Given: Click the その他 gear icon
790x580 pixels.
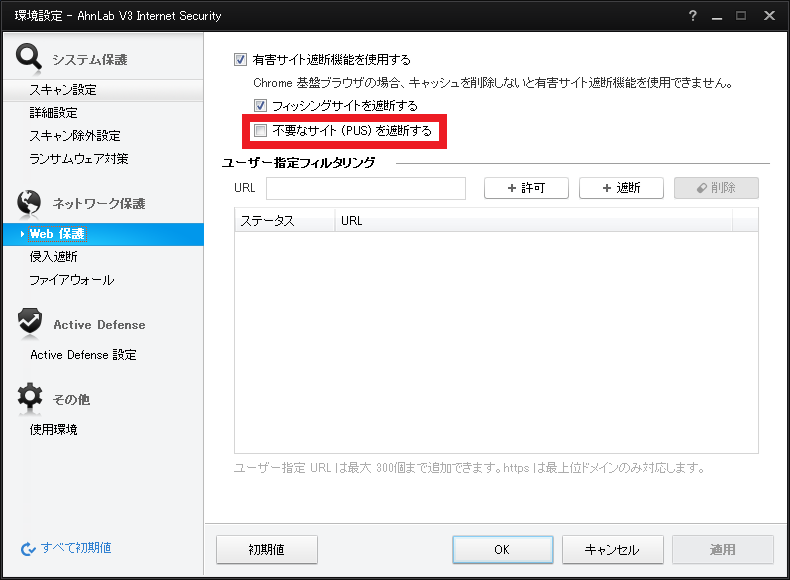Looking at the screenshot, I should (30, 396).
